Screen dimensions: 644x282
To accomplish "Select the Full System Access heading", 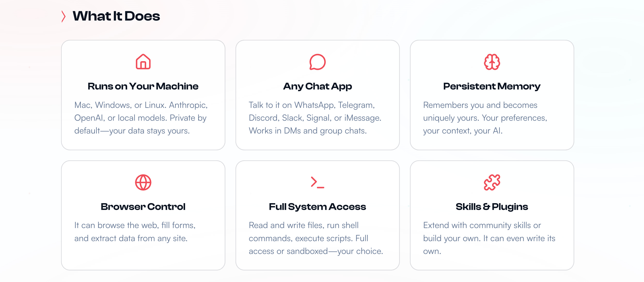I will click(317, 207).
